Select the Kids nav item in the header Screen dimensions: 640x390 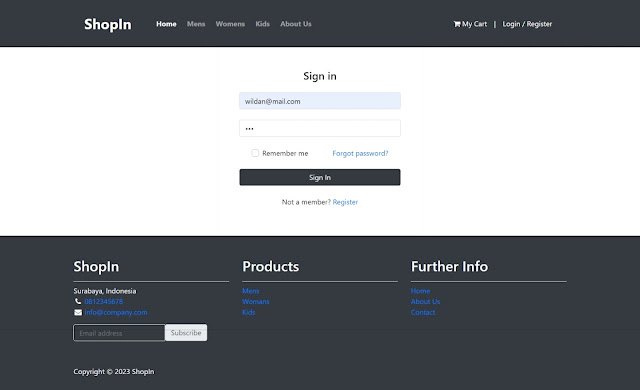(262, 24)
